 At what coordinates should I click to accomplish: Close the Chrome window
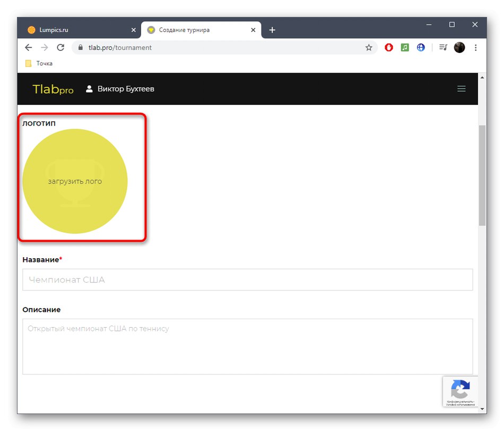click(475, 24)
